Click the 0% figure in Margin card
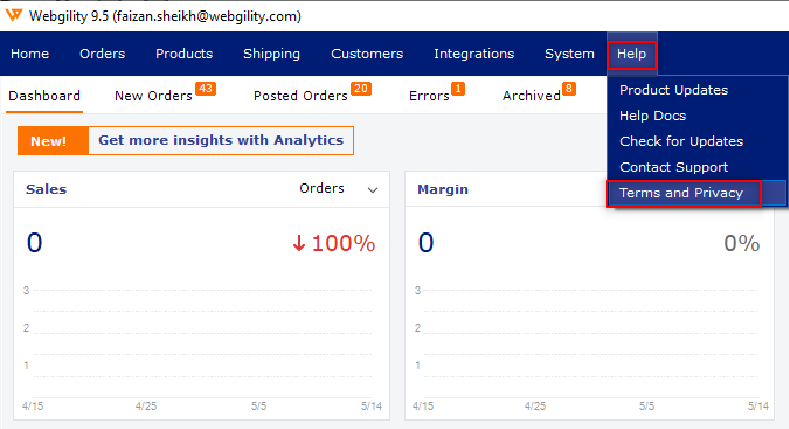This screenshot has width=789, height=429. tap(742, 243)
